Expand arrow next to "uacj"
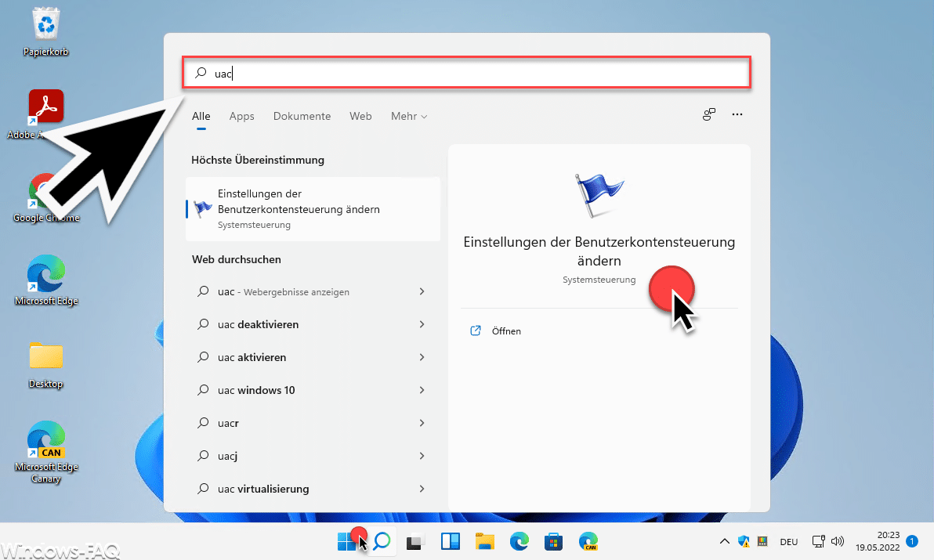 (x=422, y=456)
